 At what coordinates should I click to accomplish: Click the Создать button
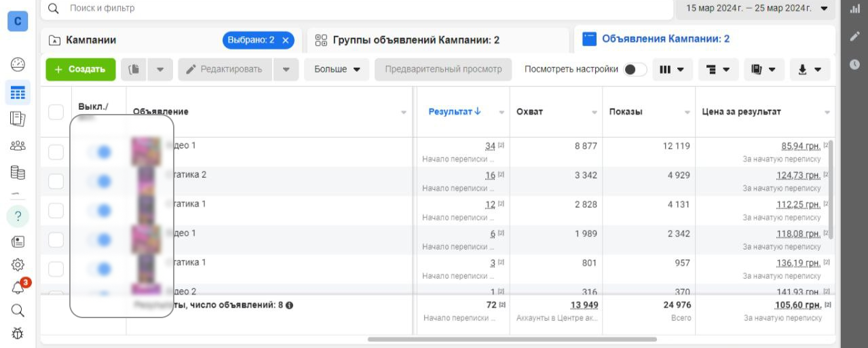point(81,69)
